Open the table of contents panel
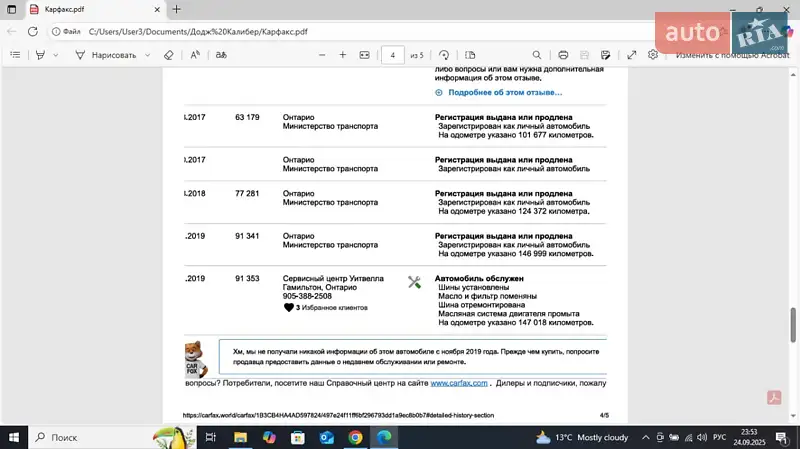This screenshot has height=449, width=800. click(x=15, y=55)
